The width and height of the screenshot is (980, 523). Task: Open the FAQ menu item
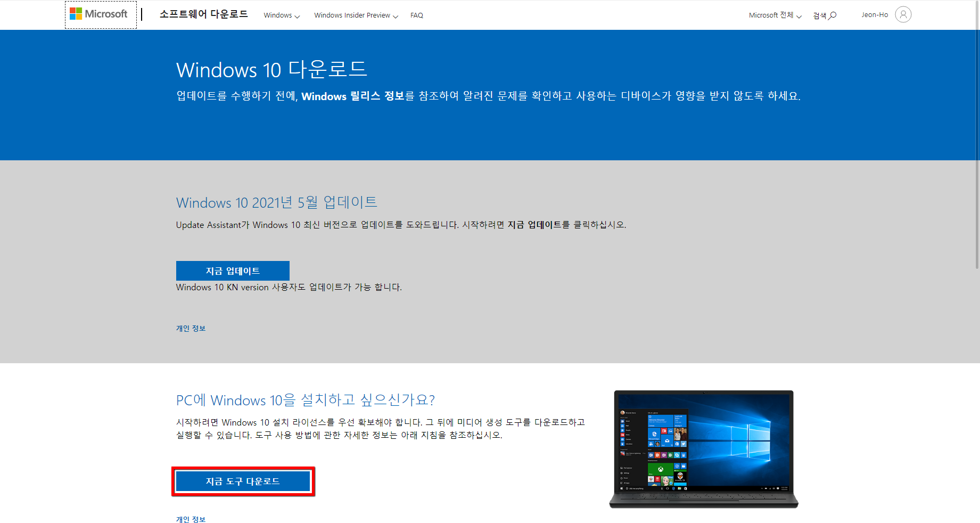417,15
